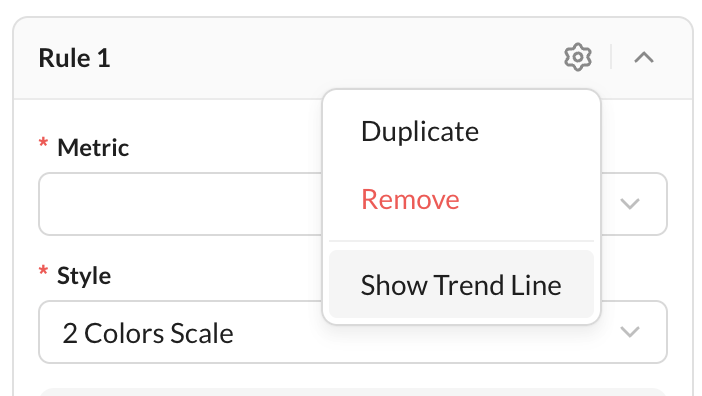Open the Rule 1 gear settings icon
The width and height of the screenshot is (702, 396).
[578, 57]
